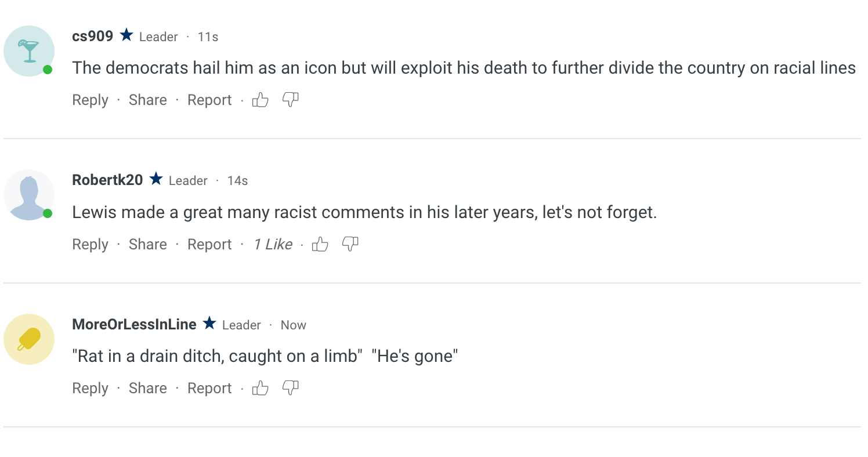Viewport: 868px width, 457px height.
Task: Reply to MoreOrLessInLine's comment
Action: pos(90,389)
